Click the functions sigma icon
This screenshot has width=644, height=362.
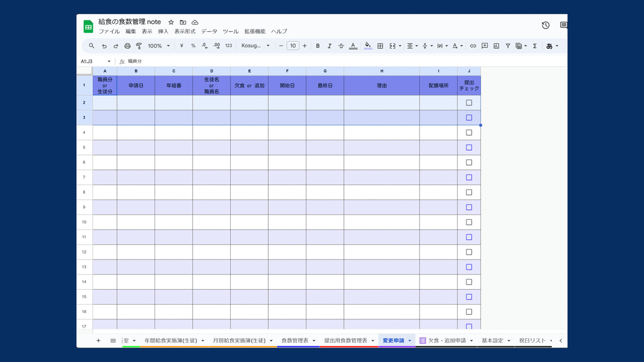(535, 46)
